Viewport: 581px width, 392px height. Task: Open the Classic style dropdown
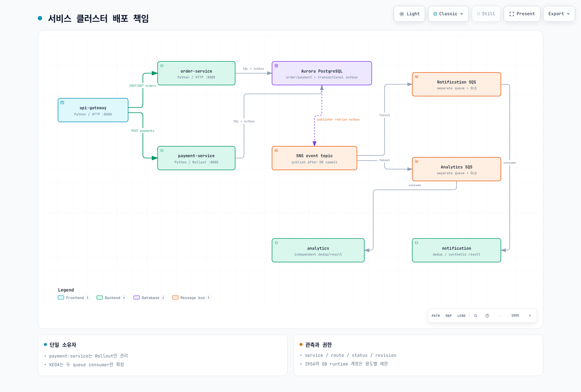[448, 14]
